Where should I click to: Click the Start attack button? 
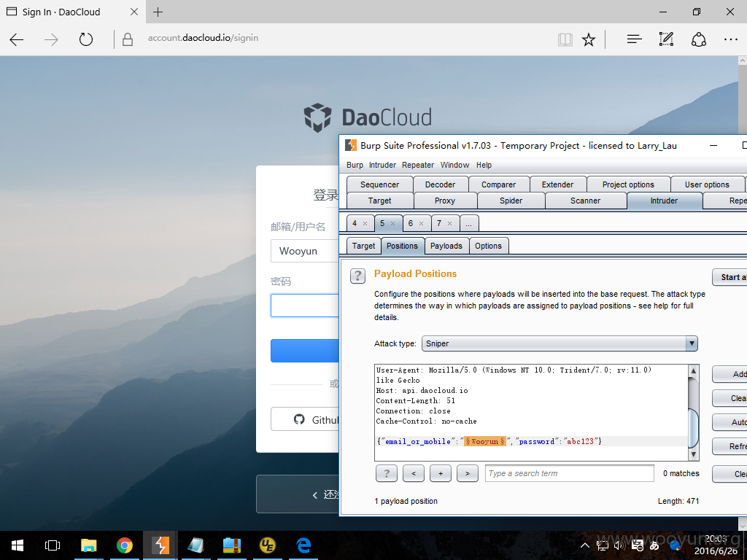[729, 277]
